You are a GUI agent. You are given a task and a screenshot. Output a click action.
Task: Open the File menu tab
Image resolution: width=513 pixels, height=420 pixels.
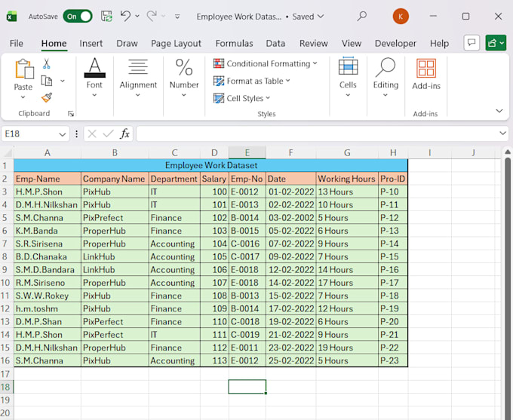pyautogui.click(x=17, y=43)
